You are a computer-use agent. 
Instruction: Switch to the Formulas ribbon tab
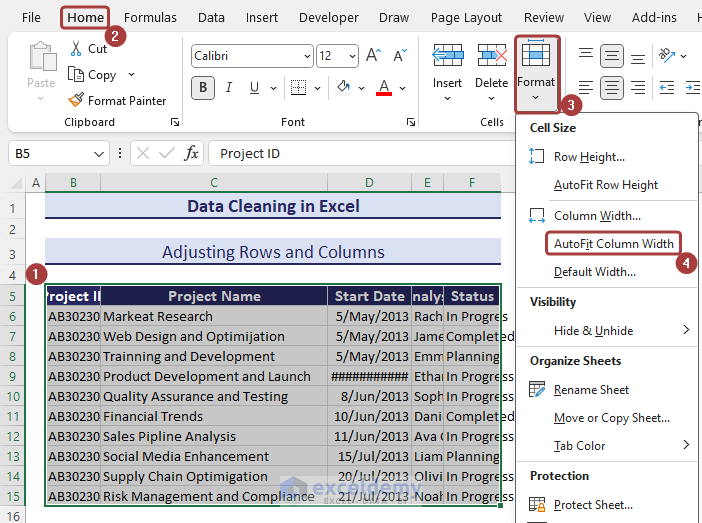tap(150, 17)
